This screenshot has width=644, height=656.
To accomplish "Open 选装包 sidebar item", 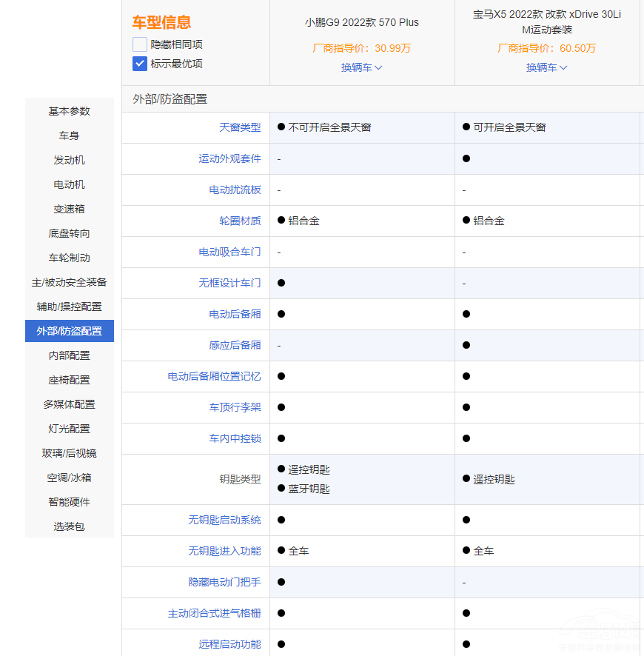I will click(70, 526).
